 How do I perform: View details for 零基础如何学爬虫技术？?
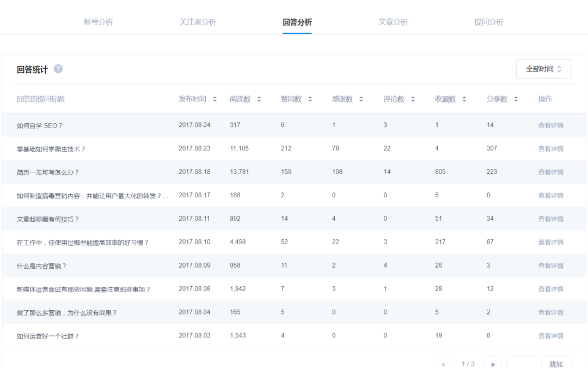(x=551, y=149)
